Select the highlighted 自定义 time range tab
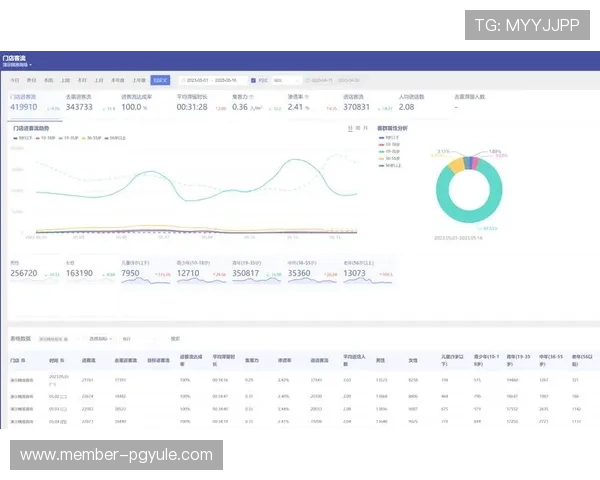 (x=160, y=80)
